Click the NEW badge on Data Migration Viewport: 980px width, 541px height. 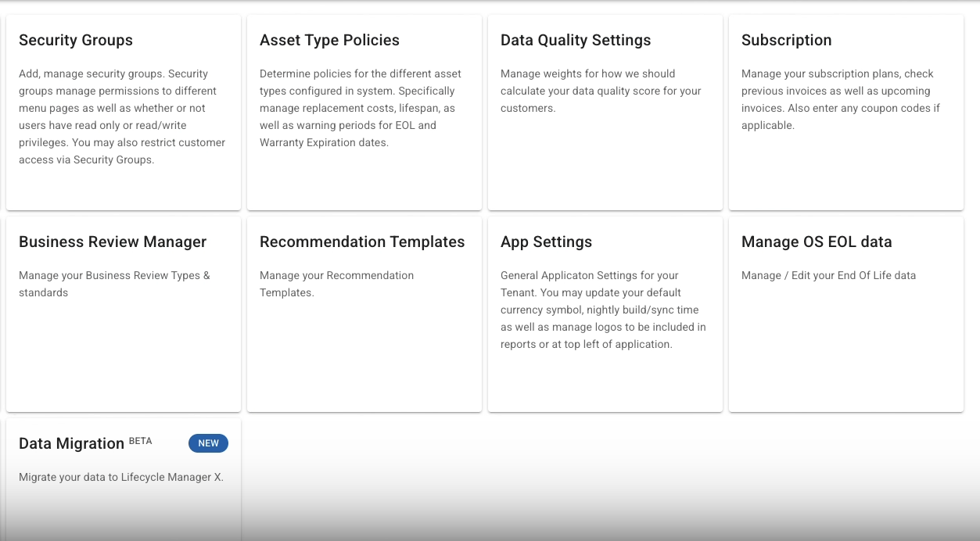coord(208,443)
